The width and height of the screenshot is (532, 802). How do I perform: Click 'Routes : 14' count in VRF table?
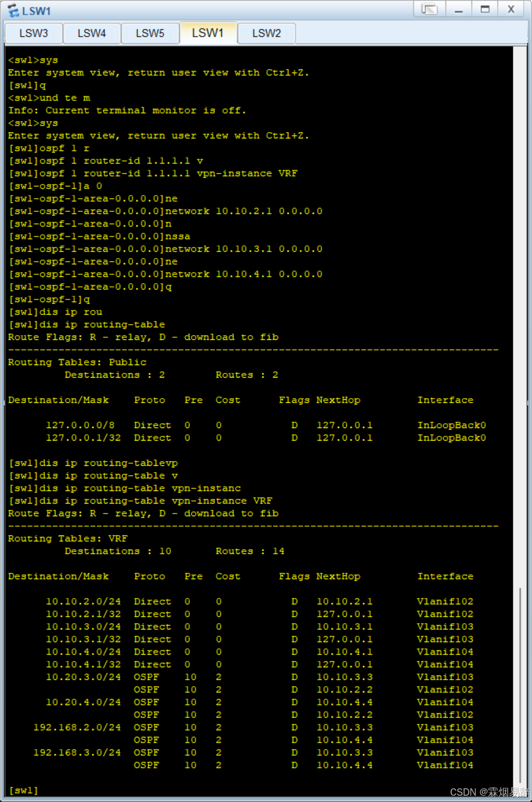[250, 551]
